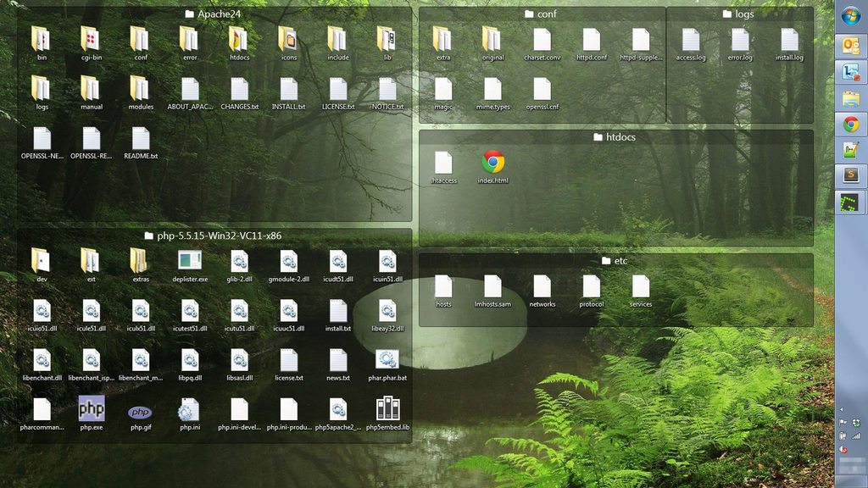This screenshot has height=488, width=868.
Task: Open the ext folder in php fence
Action: coord(92,265)
